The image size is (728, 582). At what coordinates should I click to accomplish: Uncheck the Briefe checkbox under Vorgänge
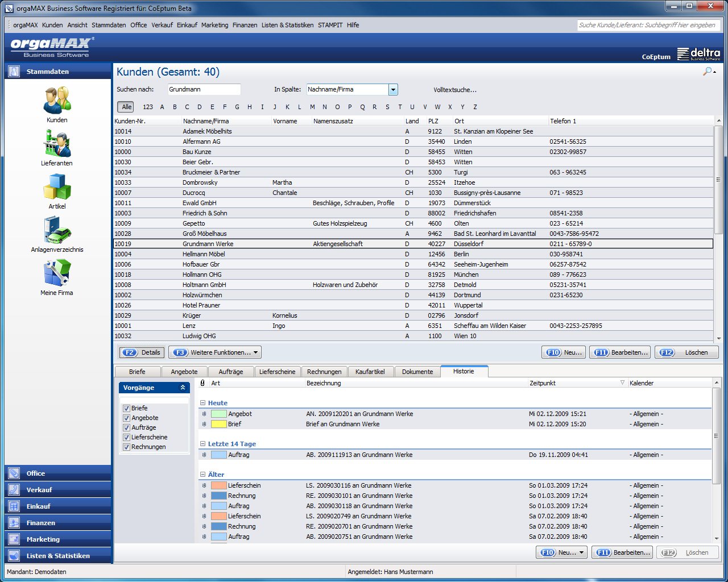(x=127, y=408)
